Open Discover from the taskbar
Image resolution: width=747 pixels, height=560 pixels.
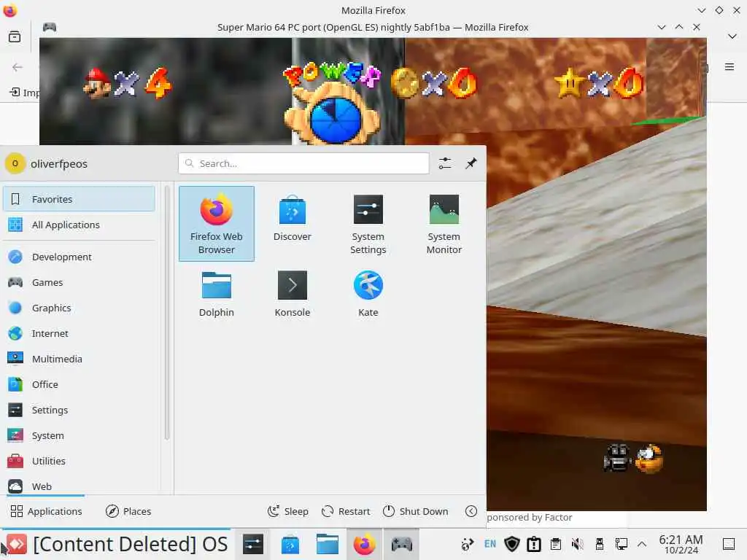tap(290, 544)
